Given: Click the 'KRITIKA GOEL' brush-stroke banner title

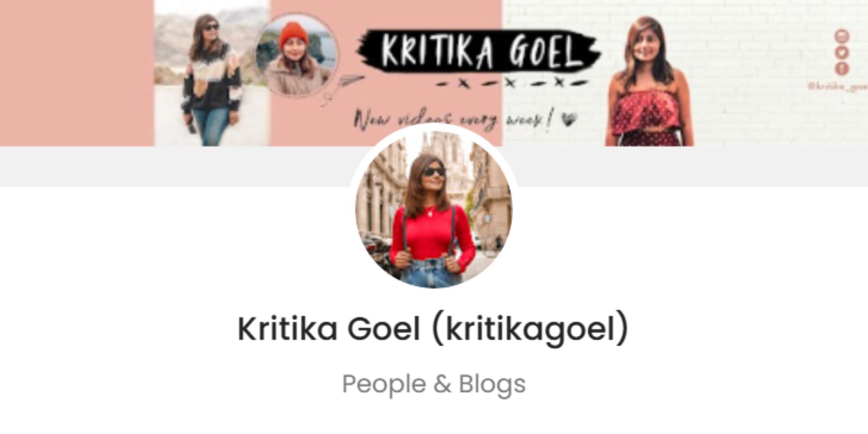Looking at the screenshot, I should 478,53.
